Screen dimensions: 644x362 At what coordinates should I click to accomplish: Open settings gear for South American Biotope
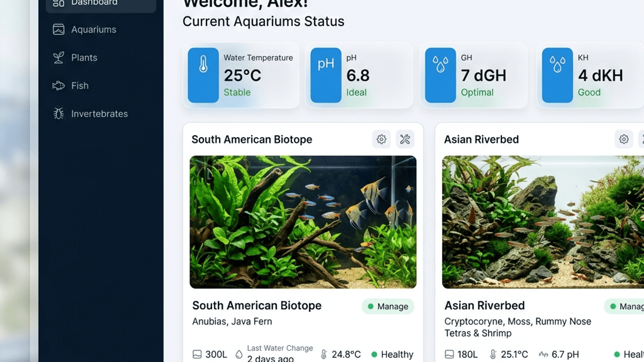click(x=381, y=139)
